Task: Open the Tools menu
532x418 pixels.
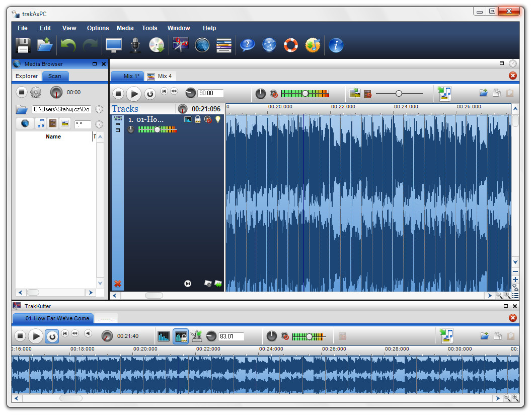Action: tap(149, 28)
